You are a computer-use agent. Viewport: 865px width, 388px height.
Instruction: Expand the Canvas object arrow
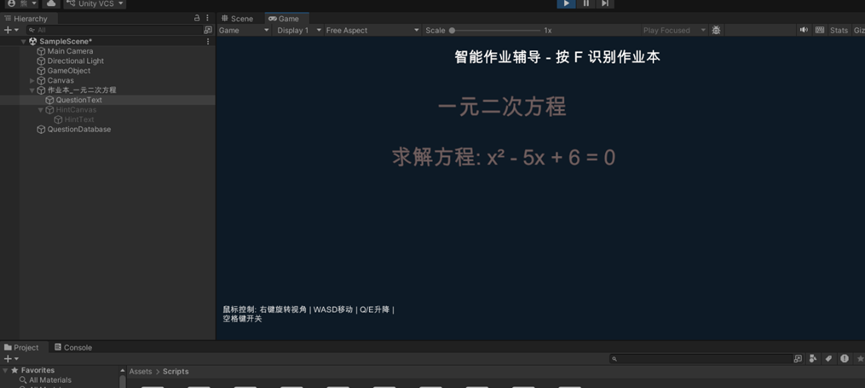[32, 81]
